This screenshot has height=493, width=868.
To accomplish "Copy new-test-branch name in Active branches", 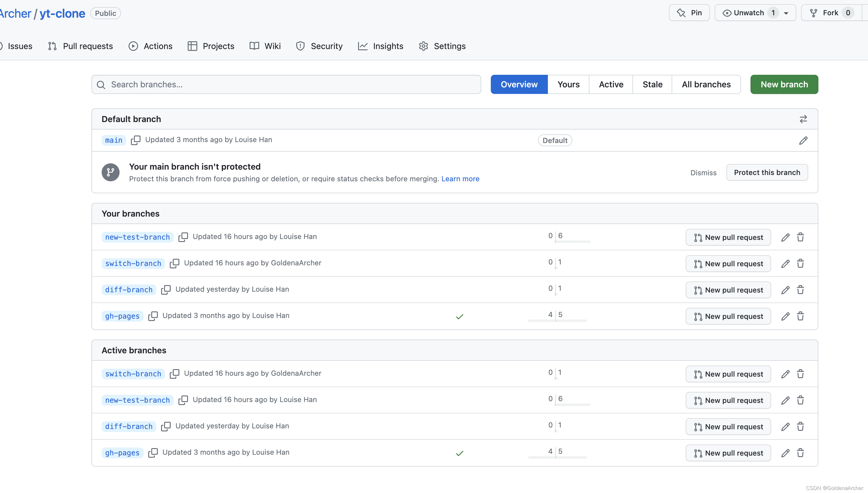I will [183, 400].
